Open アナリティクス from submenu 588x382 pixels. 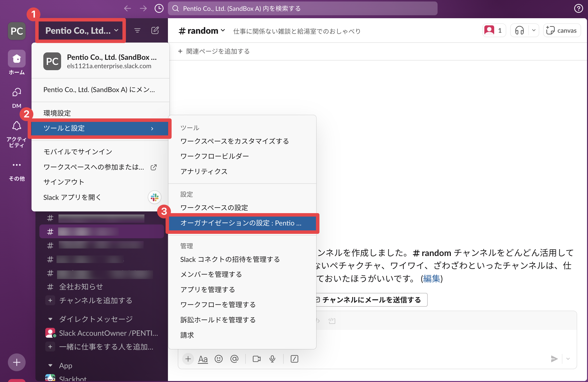click(242, 171)
